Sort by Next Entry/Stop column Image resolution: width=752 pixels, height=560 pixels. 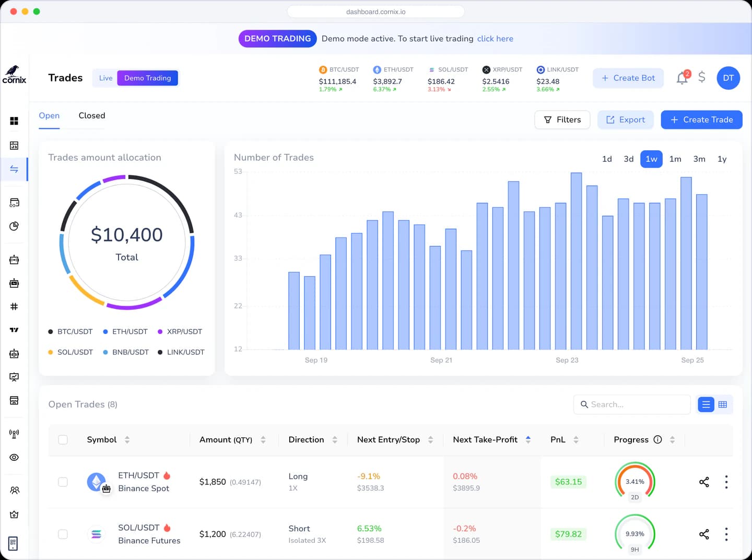(x=430, y=439)
